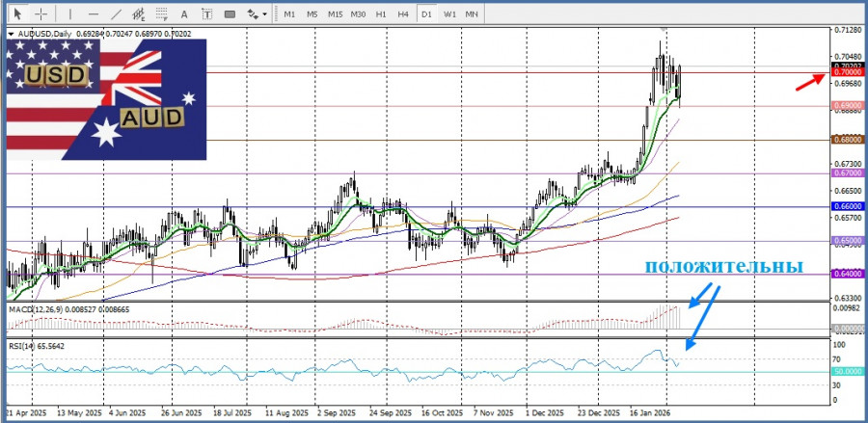Select the D1 daily timeframe
Image resolution: width=868 pixels, height=423 pixels.
426,14
